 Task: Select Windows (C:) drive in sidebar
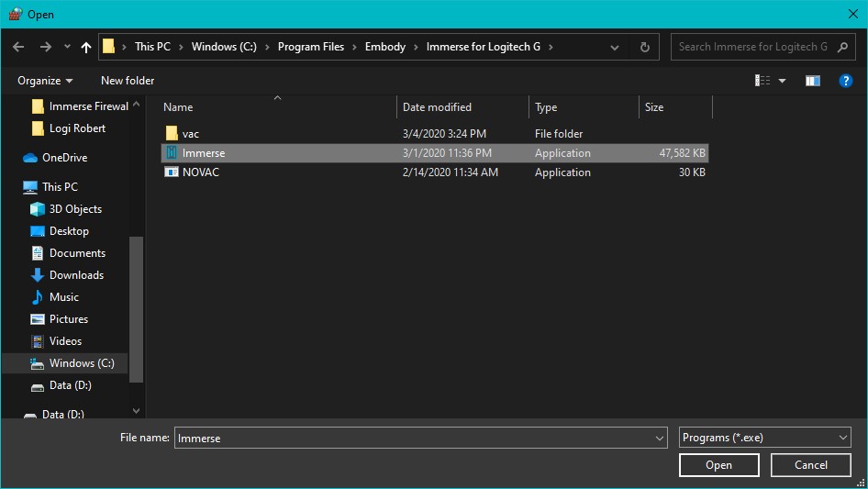tap(65, 363)
